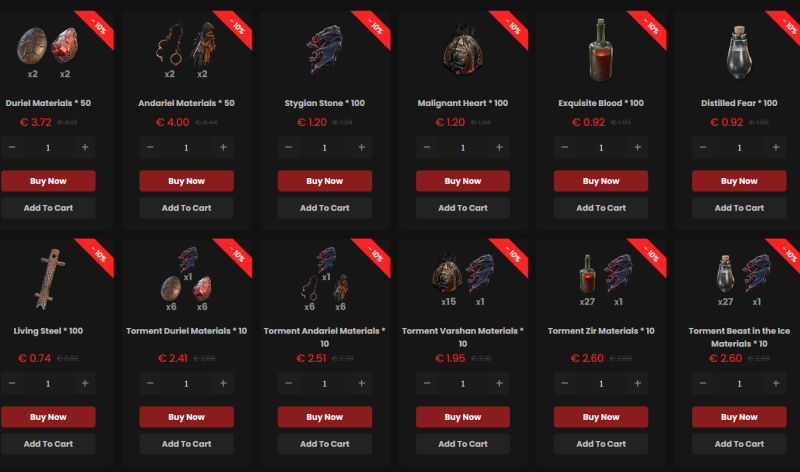Open the Torment Andariel Materials product title
Screen dimensions: 800x472
click(x=324, y=337)
